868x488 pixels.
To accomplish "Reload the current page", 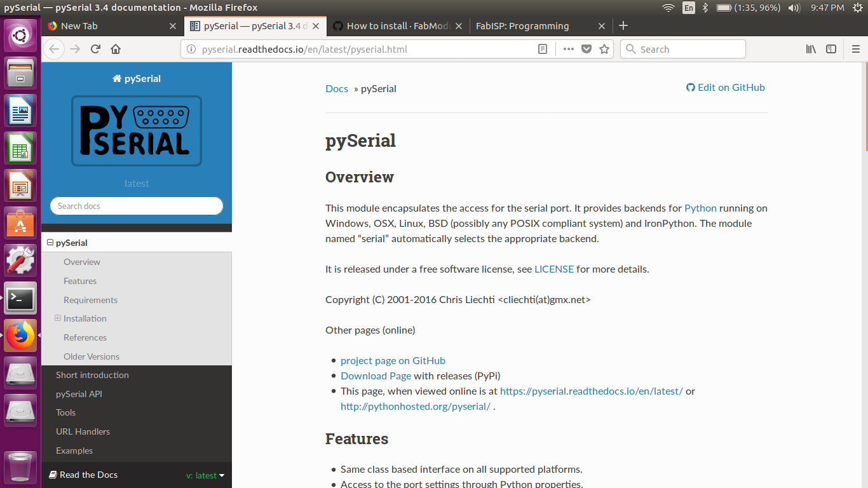I will 95,49.
